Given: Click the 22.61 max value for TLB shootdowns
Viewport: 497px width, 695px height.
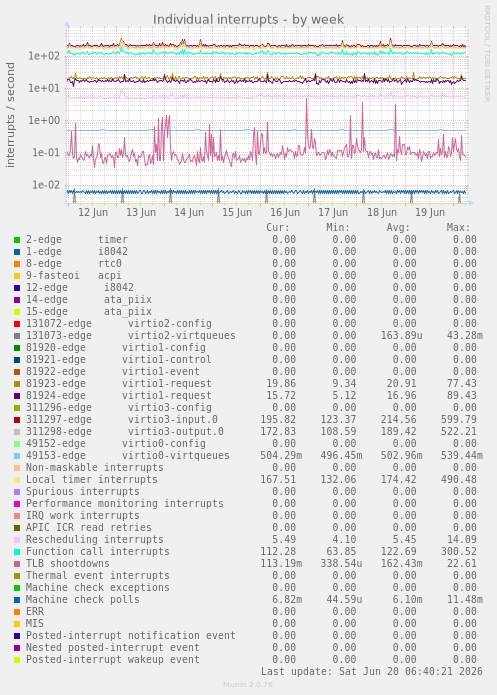Looking at the screenshot, I should coord(462,564).
